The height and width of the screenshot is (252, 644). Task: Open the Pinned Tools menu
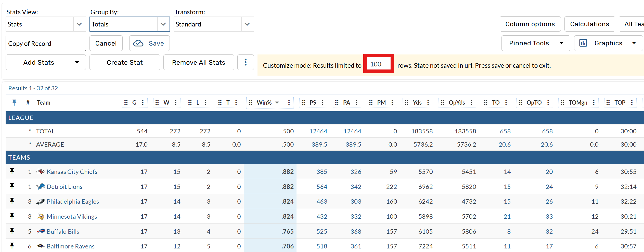point(536,43)
